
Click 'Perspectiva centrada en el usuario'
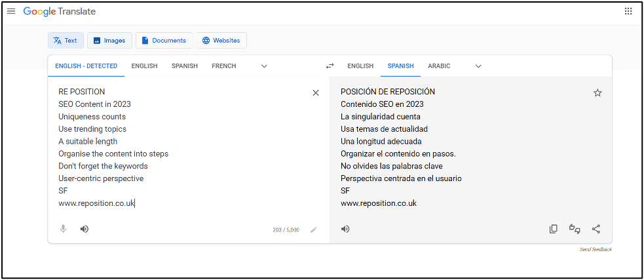coord(401,178)
